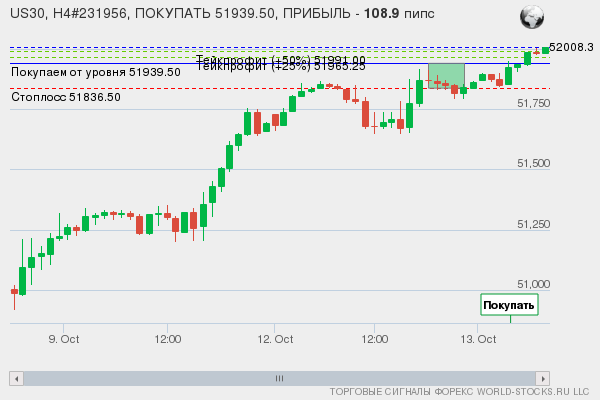Click the 12. Oct date axis label
Image resolution: width=600 pixels, height=400 pixels.
tap(275, 339)
